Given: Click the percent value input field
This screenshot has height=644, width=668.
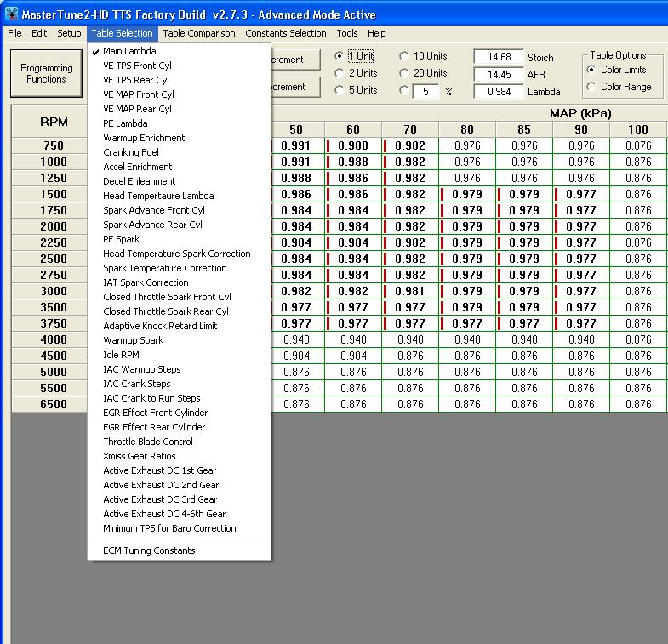Looking at the screenshot, I should [425, 92].
